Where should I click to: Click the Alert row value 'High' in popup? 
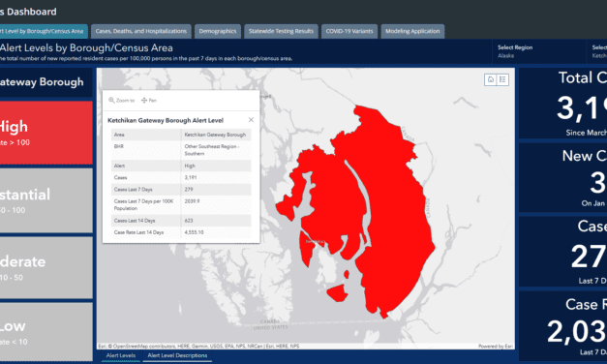click(190, 166)
